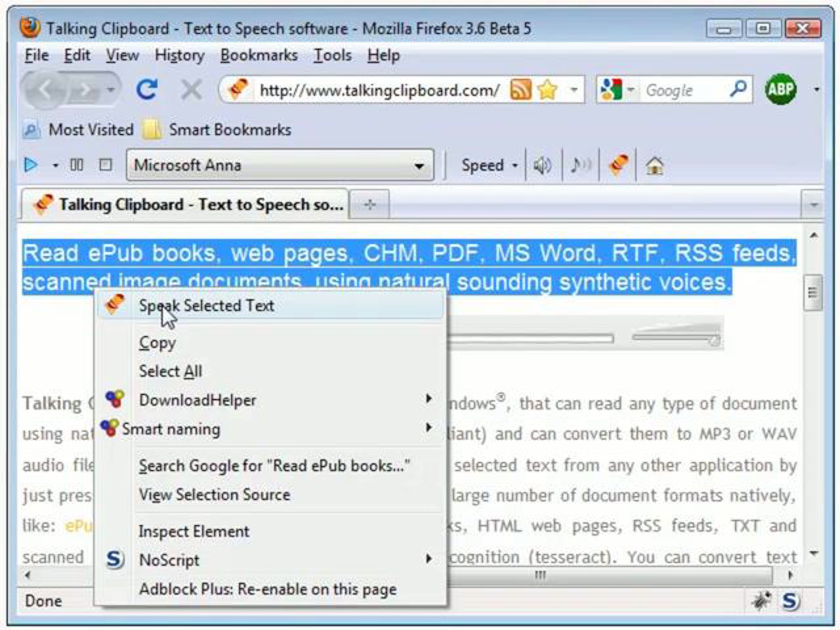
Task: Click the site favicon in address bar
Action: [x=238, y=90]
